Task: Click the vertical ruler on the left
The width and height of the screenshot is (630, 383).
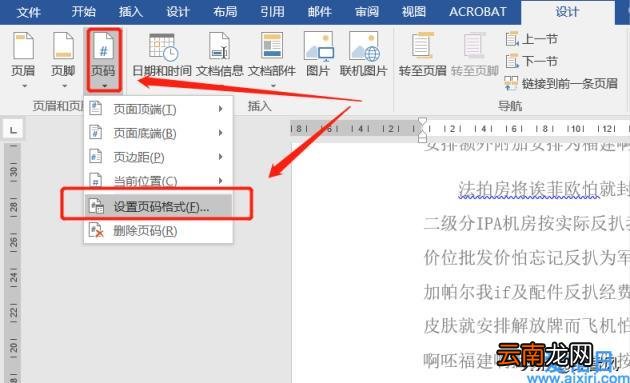Action: [13, 262]
